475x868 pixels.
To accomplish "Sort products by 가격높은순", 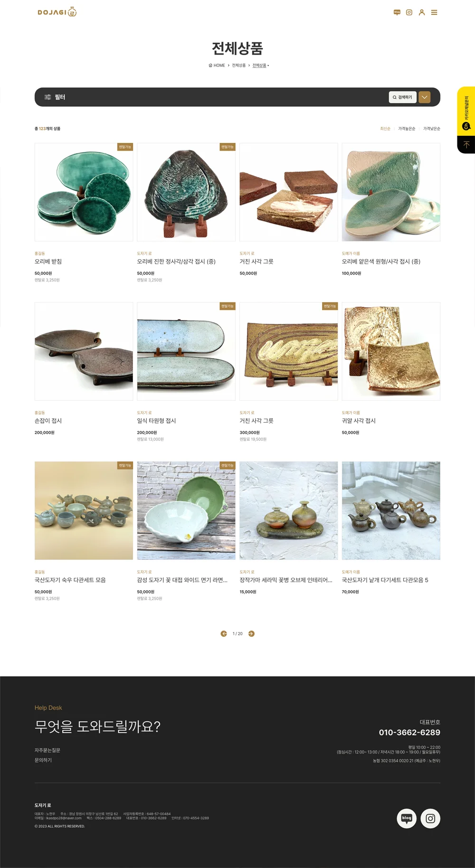I will click(x=407, y=129).
